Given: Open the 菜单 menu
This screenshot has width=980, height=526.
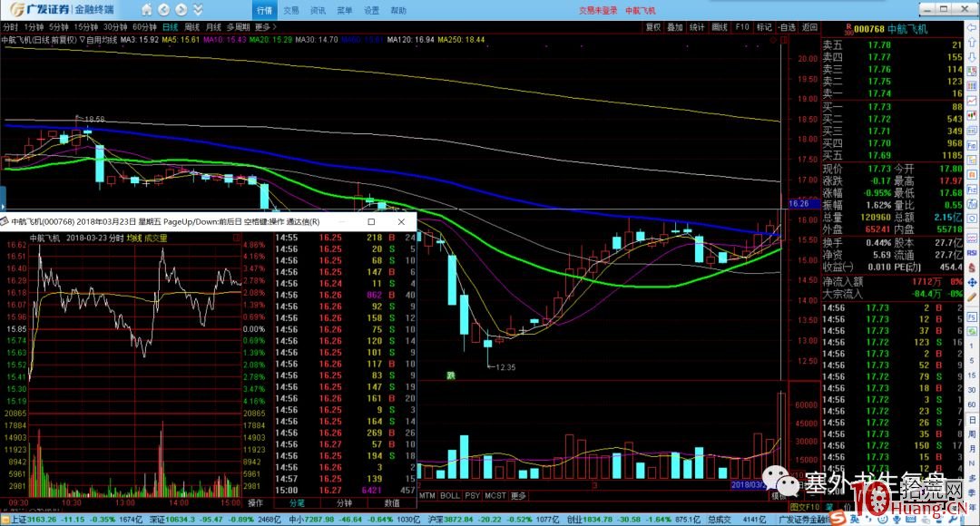Looking at the screenshot, I should (x=345, y=10).
